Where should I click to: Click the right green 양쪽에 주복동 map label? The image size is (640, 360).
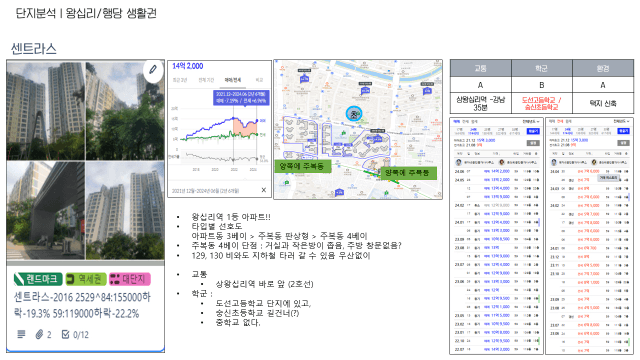[x=408, y=173]
